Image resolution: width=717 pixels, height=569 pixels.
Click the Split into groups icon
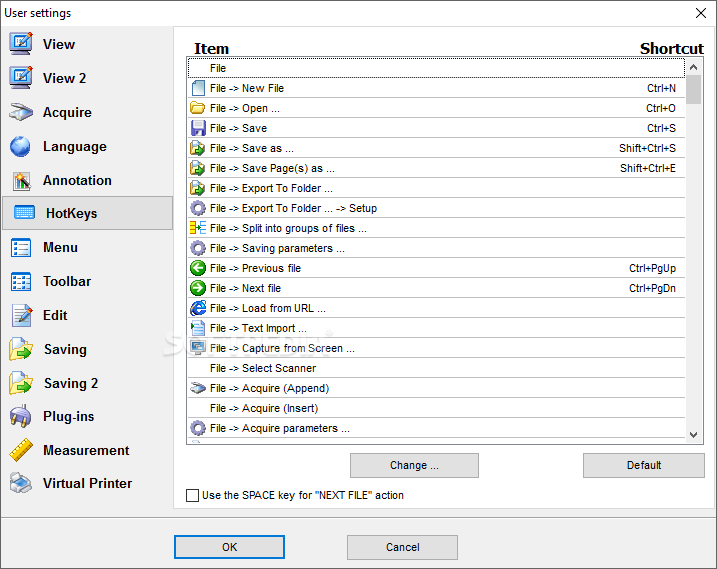click(x=198, y=228)
